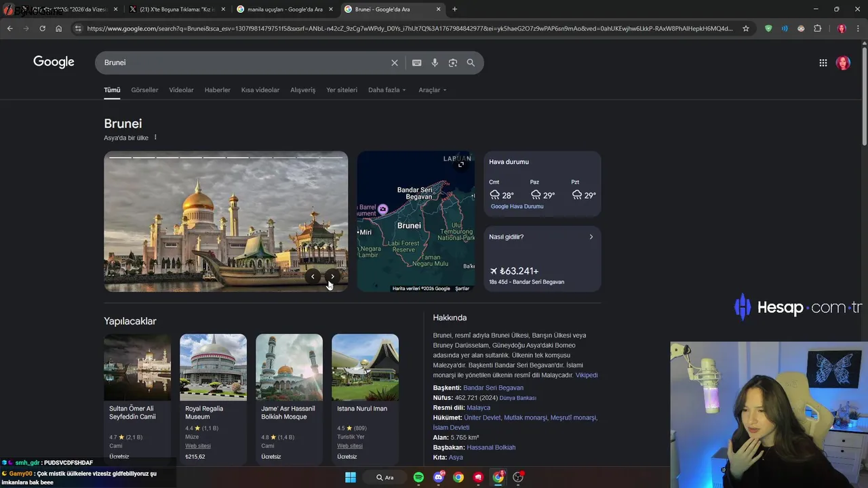This screenshot has height=488, width=868.
Task: Open the browser extensions puzzle menu
Action: click(x=817, y=28)
